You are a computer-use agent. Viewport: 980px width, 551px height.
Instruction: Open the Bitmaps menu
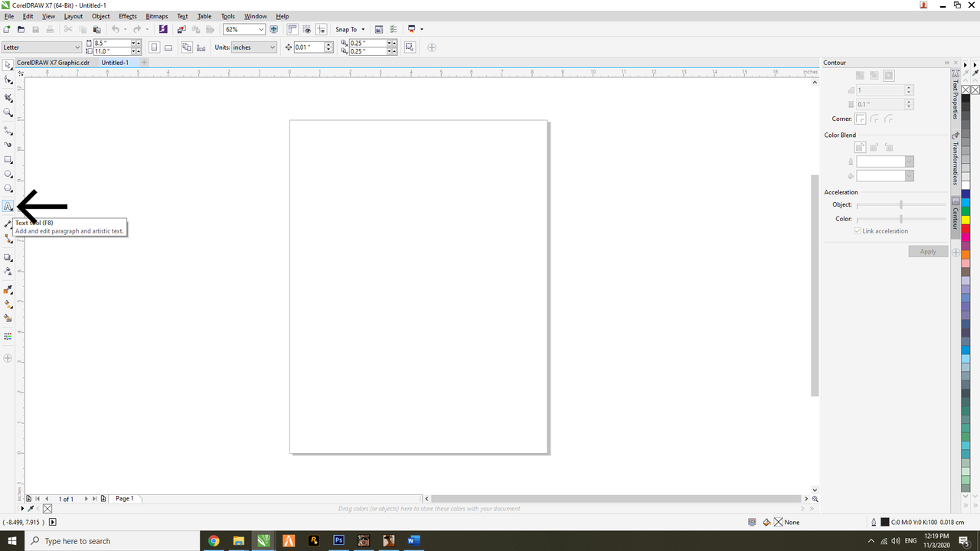tap(156, 16)
